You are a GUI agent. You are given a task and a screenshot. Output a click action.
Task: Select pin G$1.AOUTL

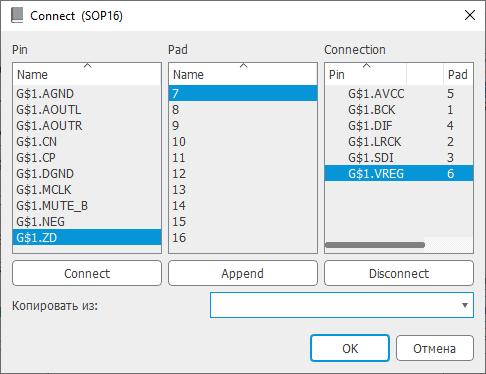point(87,110)
